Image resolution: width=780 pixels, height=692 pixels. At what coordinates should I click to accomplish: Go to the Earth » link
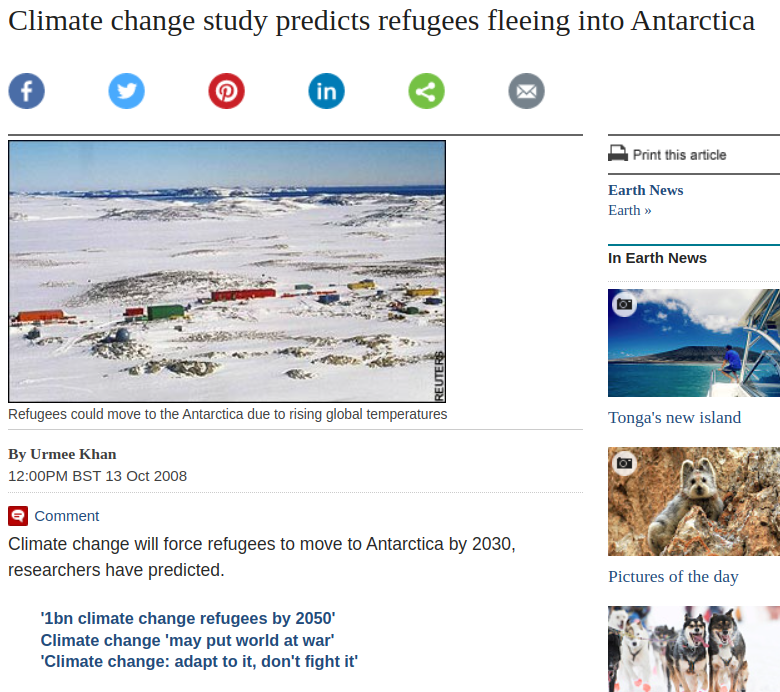pyautogui.click(x=630, y=210)
